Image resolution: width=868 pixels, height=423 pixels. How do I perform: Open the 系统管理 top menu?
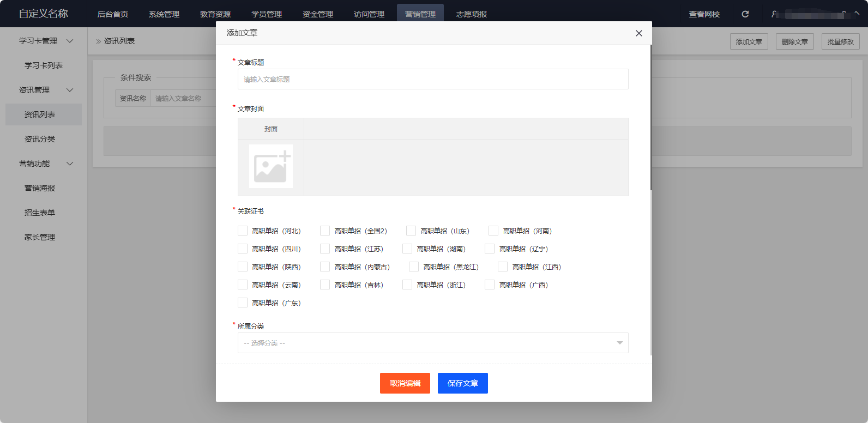(x=164, y=14)
